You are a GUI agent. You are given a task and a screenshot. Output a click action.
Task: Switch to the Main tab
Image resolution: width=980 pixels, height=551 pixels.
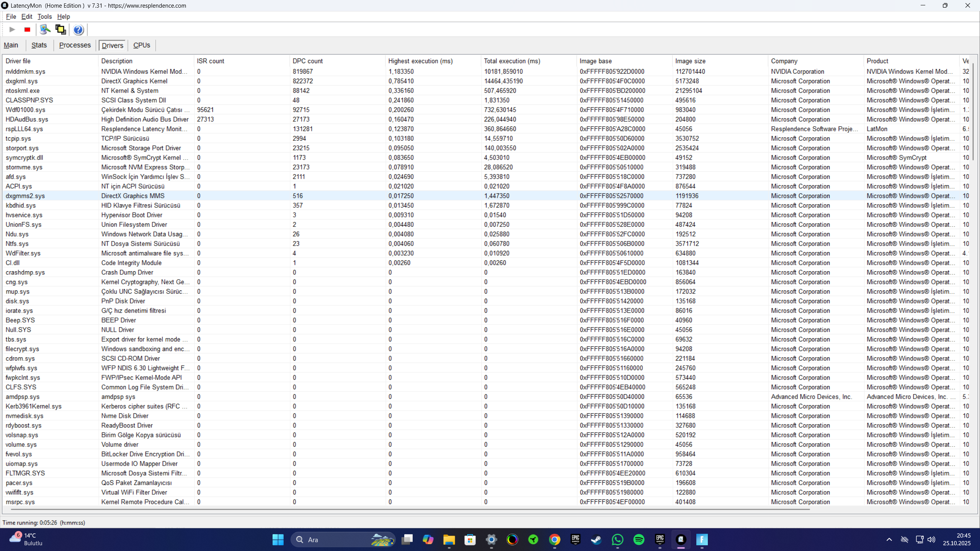[x=11, y=45]
